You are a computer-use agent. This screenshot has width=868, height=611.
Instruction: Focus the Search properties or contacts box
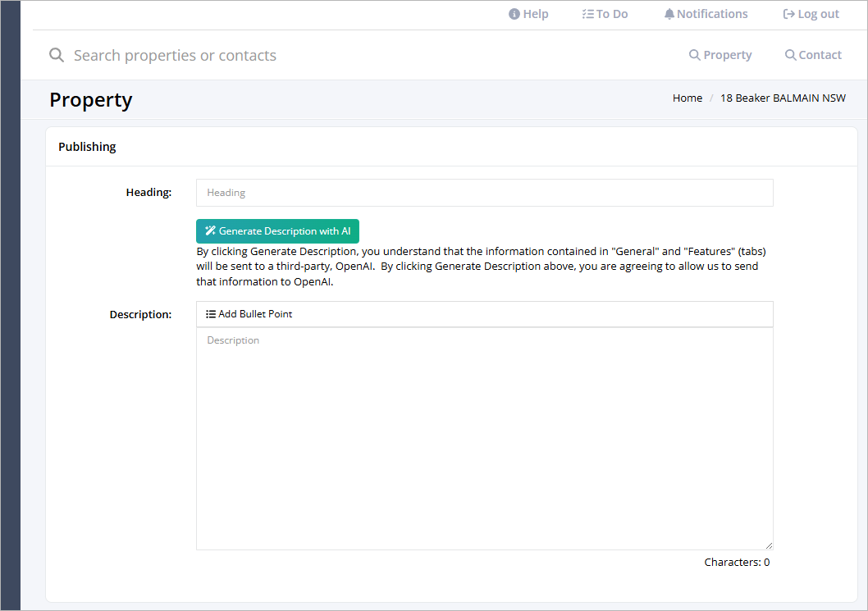pos(175,55)
